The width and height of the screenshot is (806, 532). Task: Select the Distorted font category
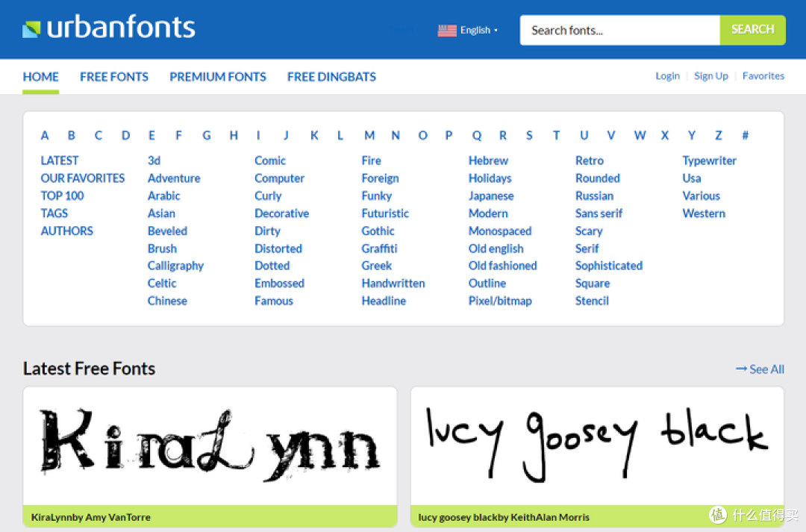tap(278, 248)
